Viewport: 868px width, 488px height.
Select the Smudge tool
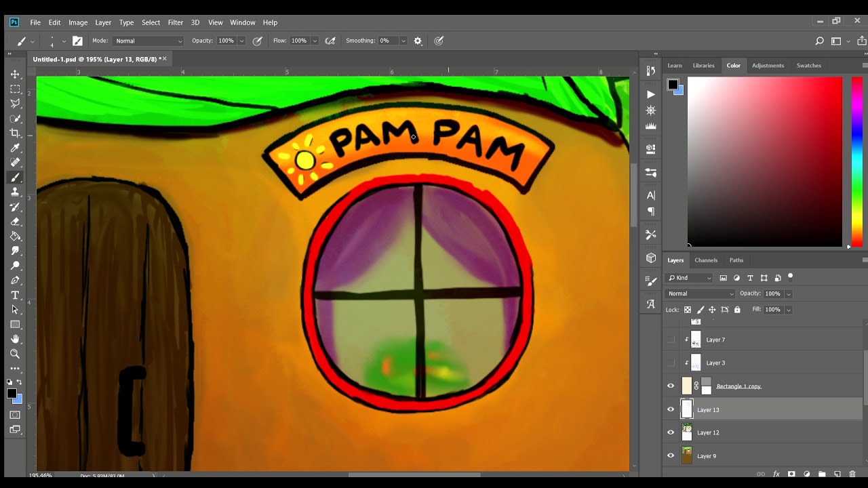[x=15, y=251]
